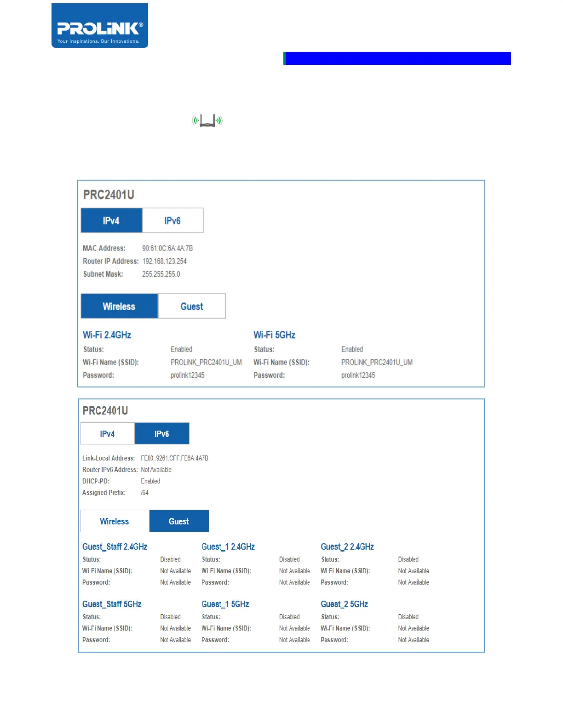Click Disabled status under Guest_1 2.4GHz
The height and width of the screenshot is (728, 563).
pyautogui.click(x=289, y=559)
